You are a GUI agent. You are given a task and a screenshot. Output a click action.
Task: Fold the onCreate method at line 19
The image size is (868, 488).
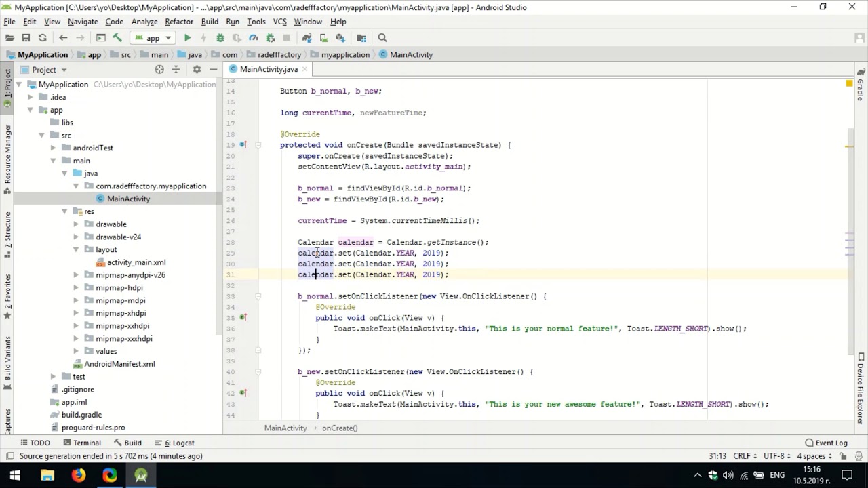click(x=258, y=145)
